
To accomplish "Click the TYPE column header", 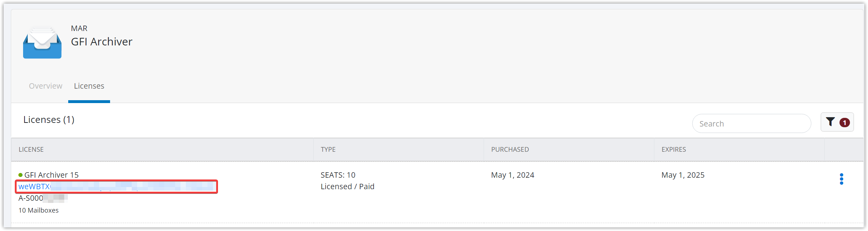I will 328,150.
